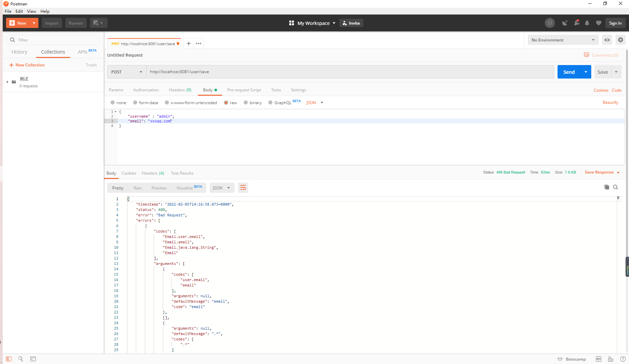Expand the 测试 collection tree arrow

[x=7, y=82]
